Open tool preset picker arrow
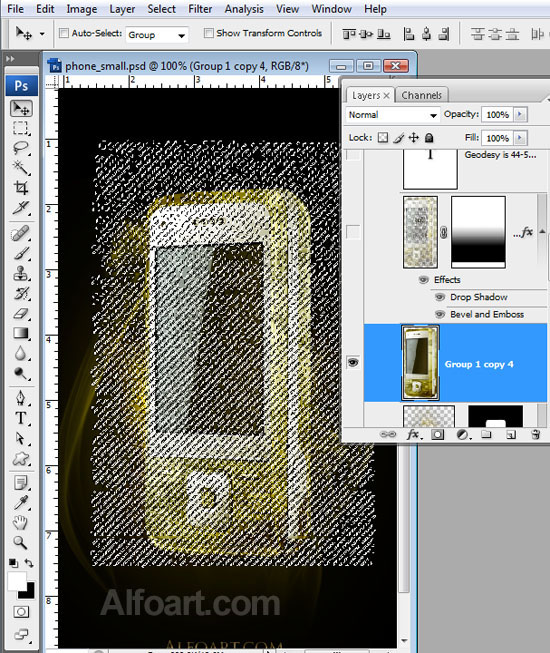This screenshot has width=550, height=653. click(x=42, y=34)
